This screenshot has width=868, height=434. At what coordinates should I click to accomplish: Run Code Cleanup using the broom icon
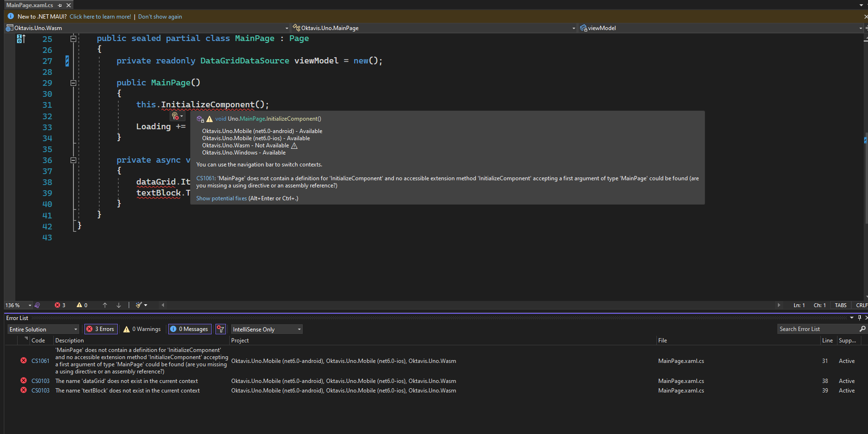click(x=138, y=305)
